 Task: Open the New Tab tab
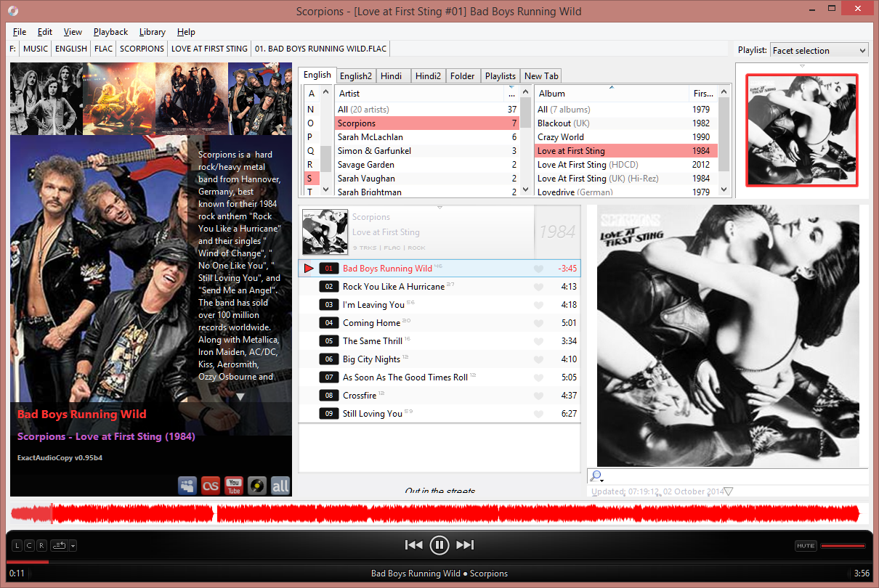541,76
